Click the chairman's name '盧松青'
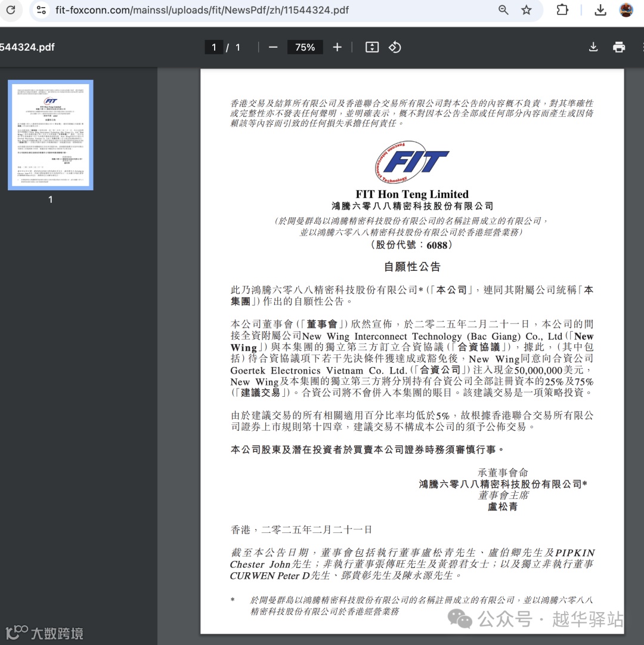 click(x=503, y=507)
